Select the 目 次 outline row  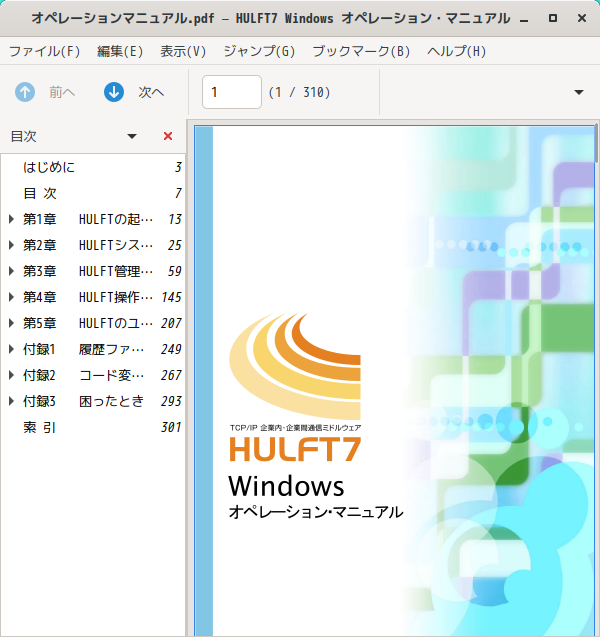tap(93, 193)
